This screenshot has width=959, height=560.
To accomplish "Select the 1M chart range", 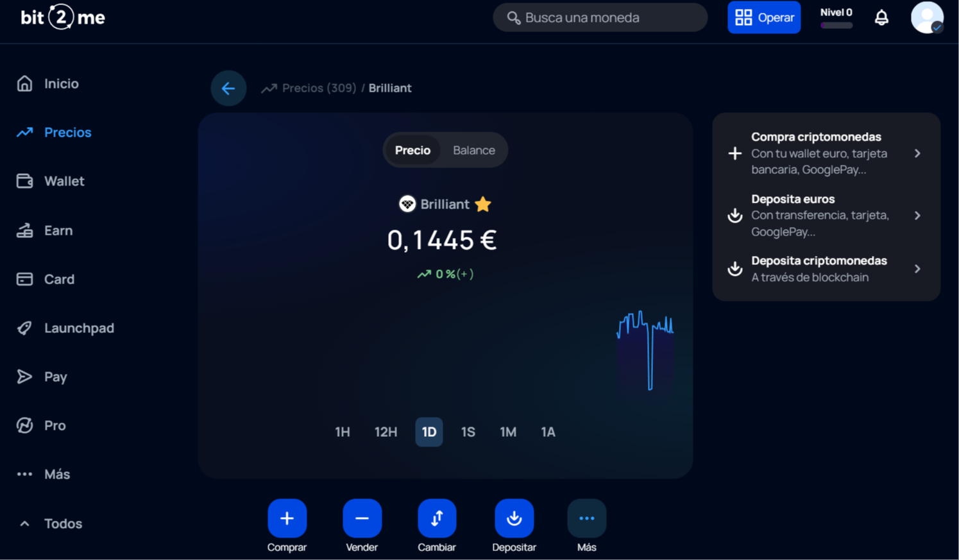I will (508, 432).
